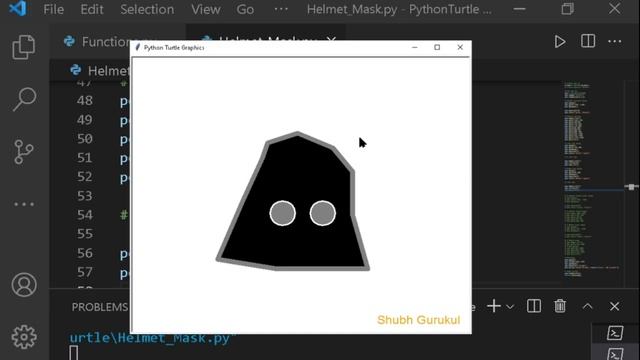Open the Accounts menu

point(24,285)
